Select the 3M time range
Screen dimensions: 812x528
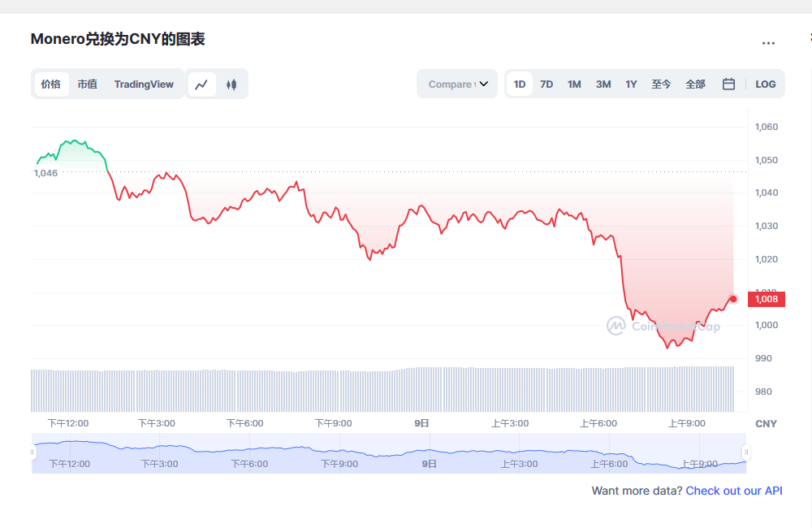(603, 84)
